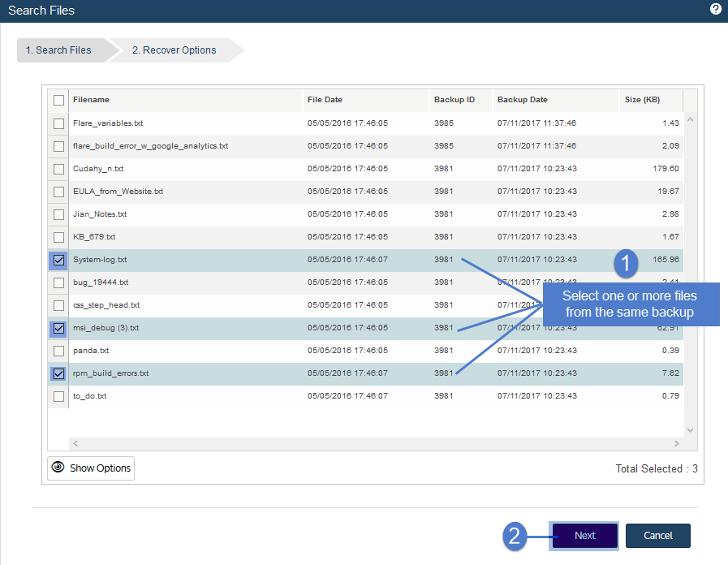Click the 19.67 size value
Screen dimensions: 728x565
[668, 192]
